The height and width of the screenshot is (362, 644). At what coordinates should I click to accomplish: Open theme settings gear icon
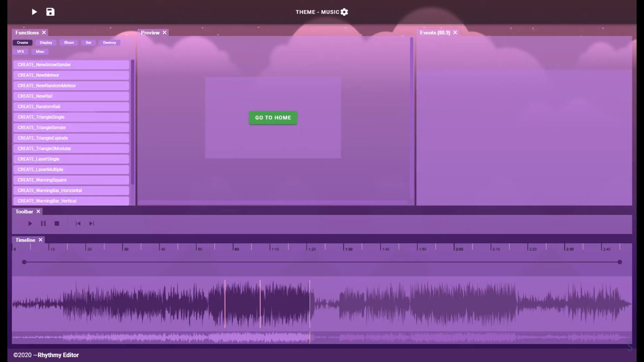tap(344, 12)
